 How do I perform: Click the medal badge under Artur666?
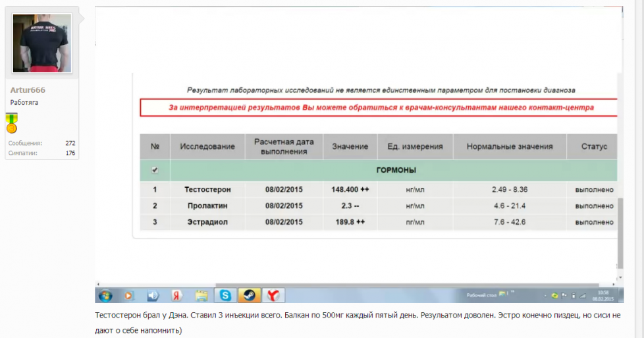(x=12, y=123)
